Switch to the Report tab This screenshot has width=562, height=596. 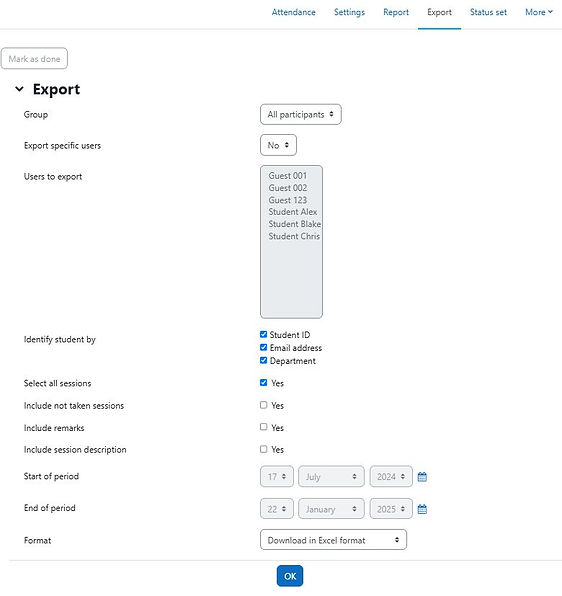[x=396, y=12]
